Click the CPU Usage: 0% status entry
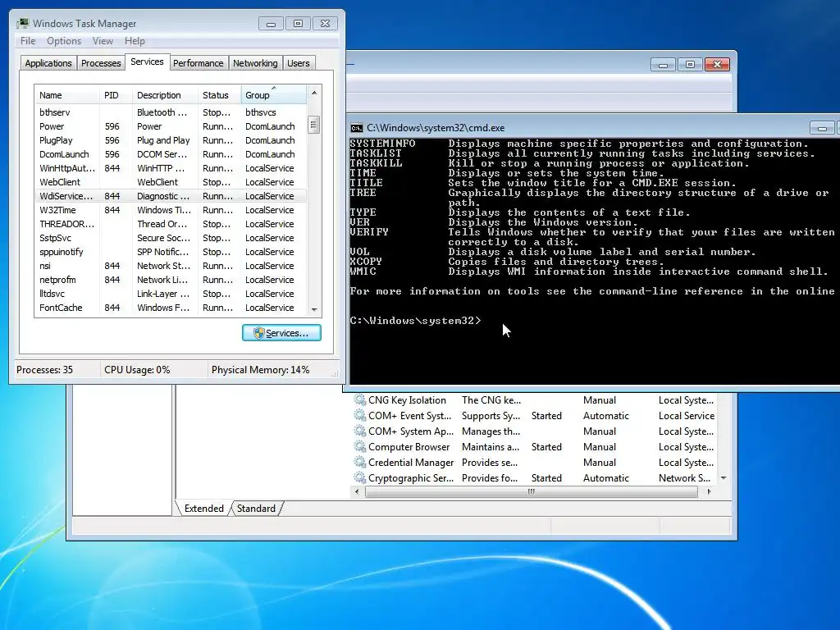840x630 pixels. pos(137,370)
